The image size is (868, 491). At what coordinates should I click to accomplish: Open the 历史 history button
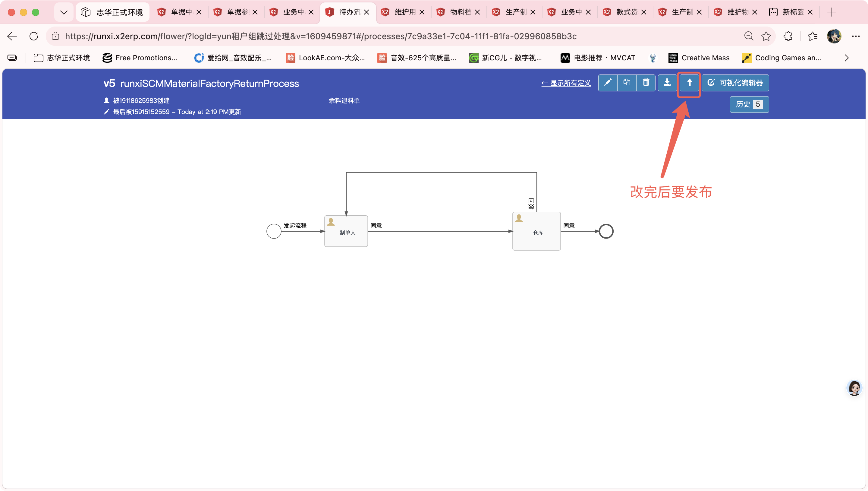pos(749,104)
